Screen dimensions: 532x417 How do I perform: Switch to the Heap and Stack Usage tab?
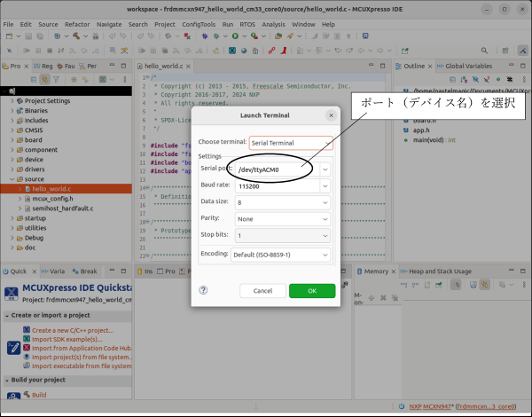pyautogui.click(x=441, y=271)
